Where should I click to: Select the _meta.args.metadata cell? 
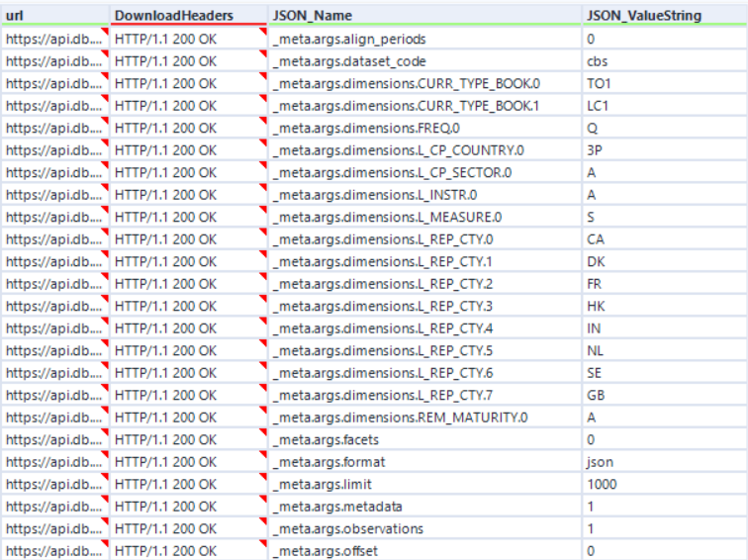(x=424, y=507)
